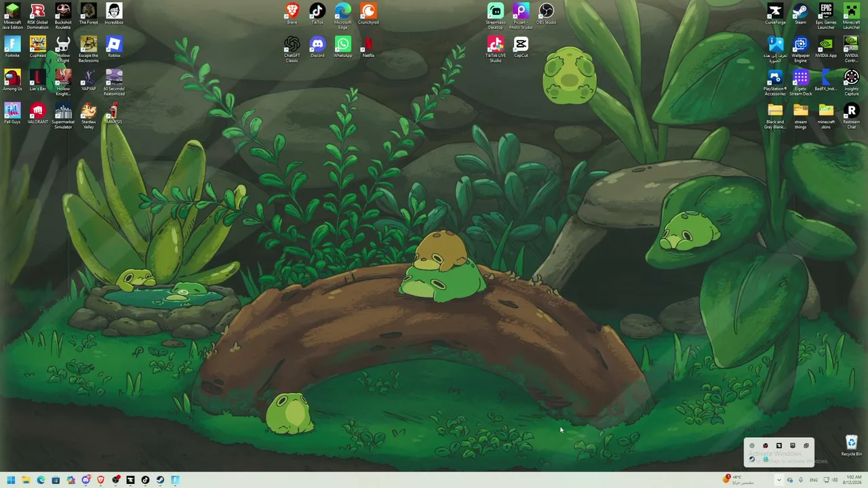Viewport: 868px width, 488px height.
Task: Select the stream things folder
Action: tap(801, 116)
